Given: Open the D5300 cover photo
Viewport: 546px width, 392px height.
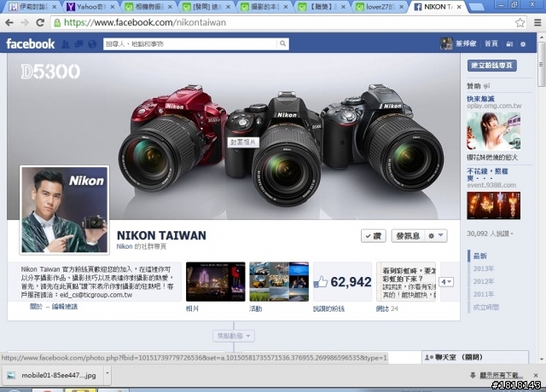Looking at the screenshot, I should point(233,136).
